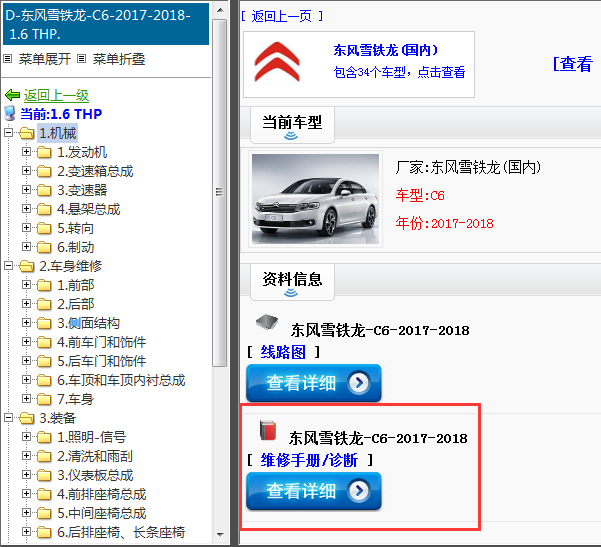Expand the 4.前车门和饰件 node

coord(26,342)
